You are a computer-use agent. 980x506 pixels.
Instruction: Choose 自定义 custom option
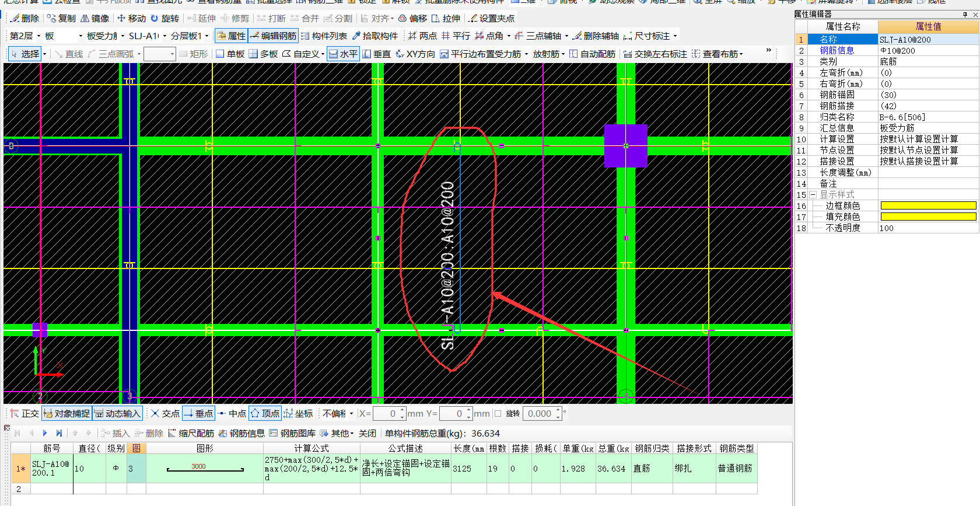(x=304, y=54)
